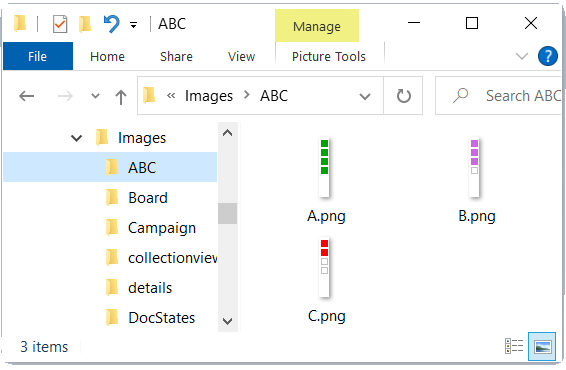Viewport: 566px width, 370px height.
Task: Open Help with the question mark icon
Action: 548,56
